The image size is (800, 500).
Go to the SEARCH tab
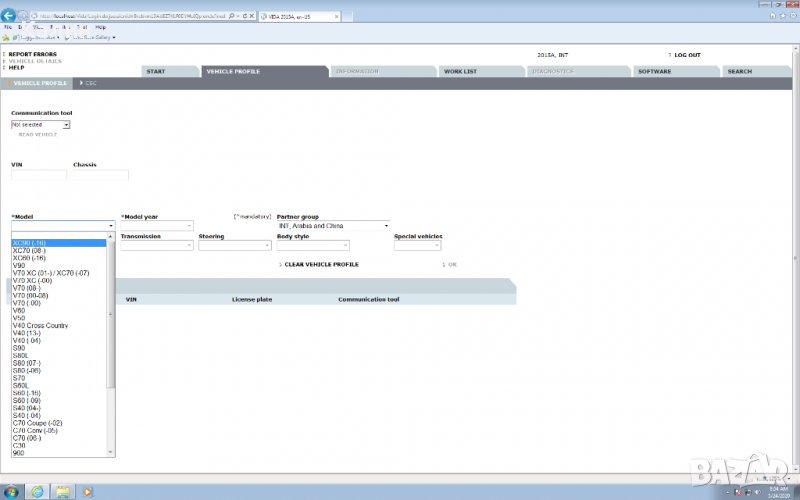[x=739, y=72]
